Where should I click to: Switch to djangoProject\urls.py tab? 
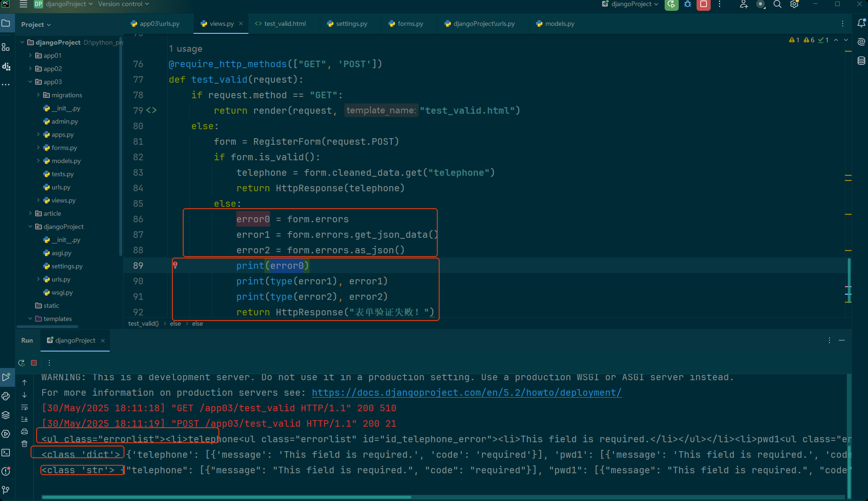coord(480,23)
